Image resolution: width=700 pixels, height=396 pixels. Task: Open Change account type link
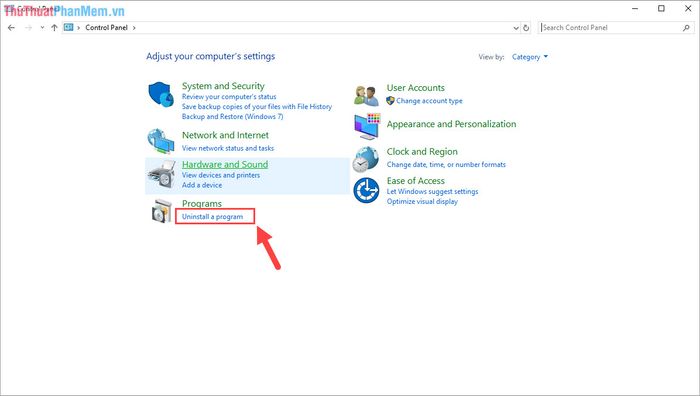coord(429,101)
